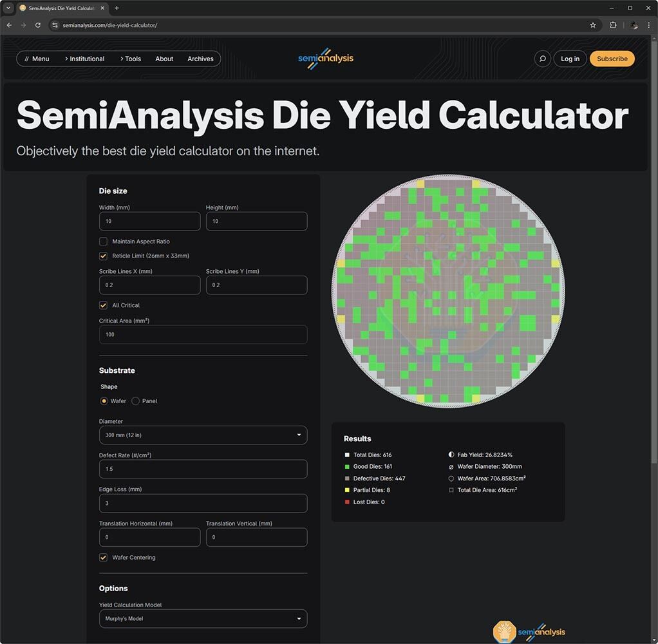
Task: Expand the Yield Calculation Model dropdown
Action: pos(203,619)
